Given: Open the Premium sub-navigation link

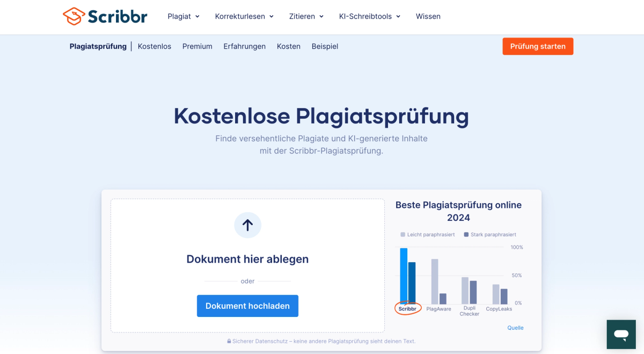Looking at the screenshot, I should tap(197, 46).
